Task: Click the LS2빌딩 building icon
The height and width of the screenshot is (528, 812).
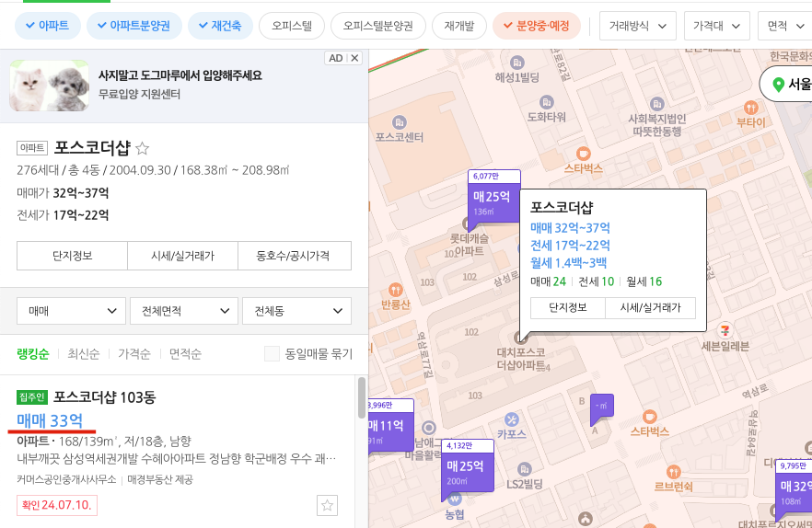Action: click(x=524, y=469)
